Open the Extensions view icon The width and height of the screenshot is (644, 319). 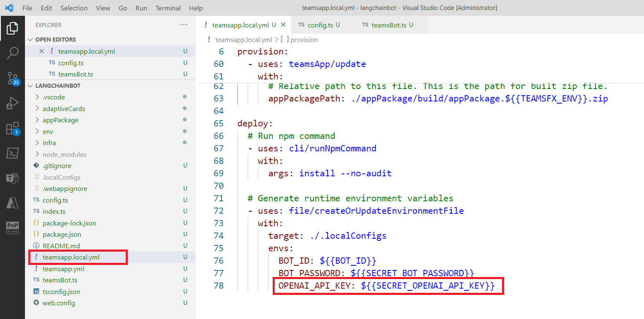coord(12,129)
